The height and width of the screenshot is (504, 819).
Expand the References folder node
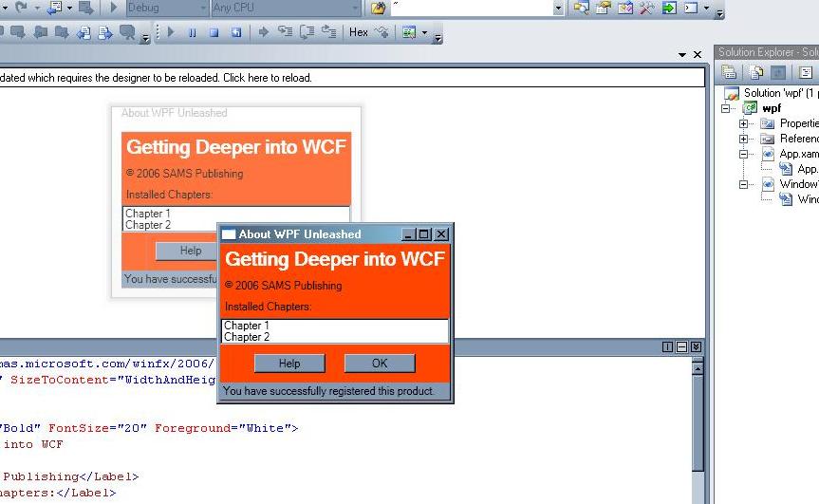click(744, 139)
